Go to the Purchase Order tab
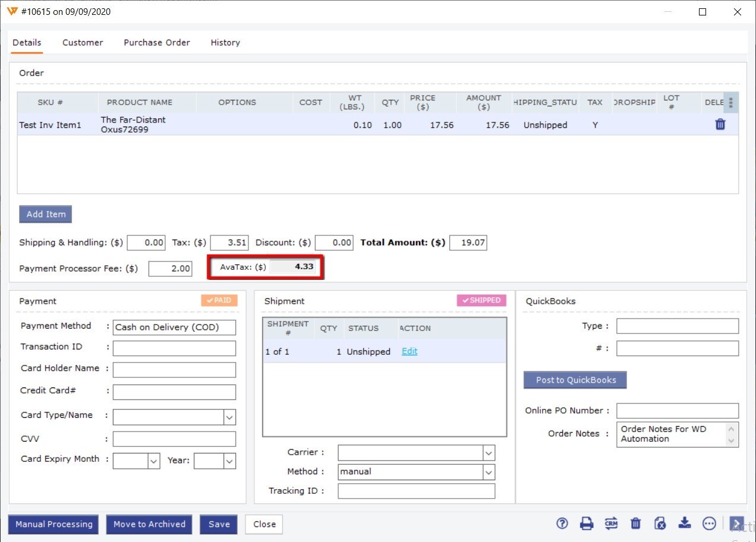The height and width of the screenshot is (542, 756). pos(157,43)
